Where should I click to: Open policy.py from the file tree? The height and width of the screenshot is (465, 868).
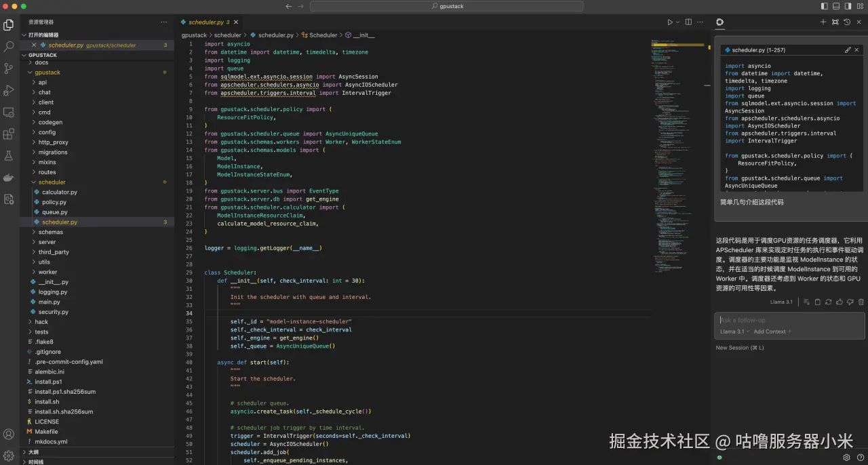pos(54,202)
